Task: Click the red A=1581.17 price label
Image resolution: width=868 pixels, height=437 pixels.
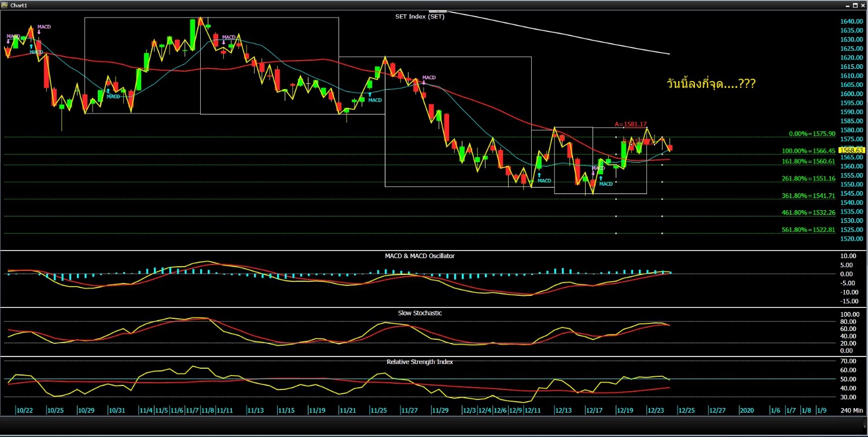Action: pyautogui.click(x=630, y=124)
